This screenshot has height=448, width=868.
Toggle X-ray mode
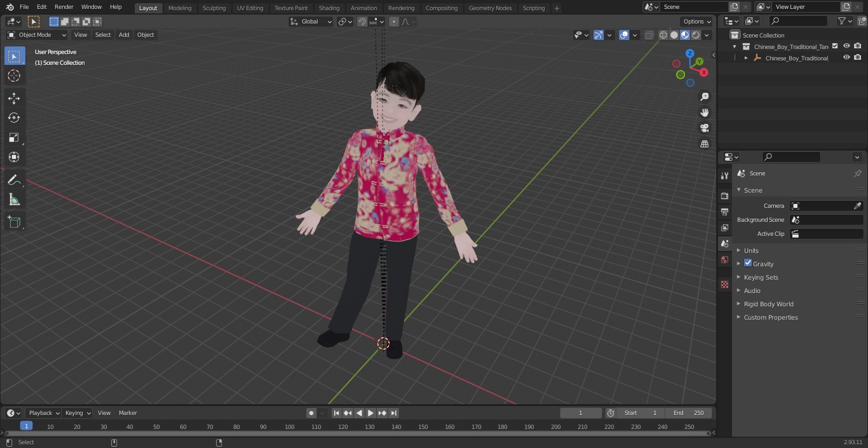coord(649,35)
